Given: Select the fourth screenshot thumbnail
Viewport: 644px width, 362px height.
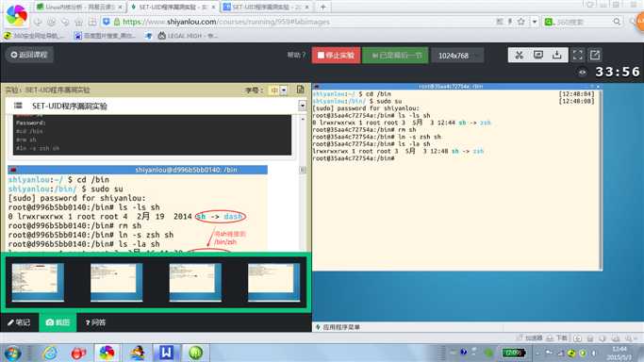Looking at the screenshot, I should point(274,282).
